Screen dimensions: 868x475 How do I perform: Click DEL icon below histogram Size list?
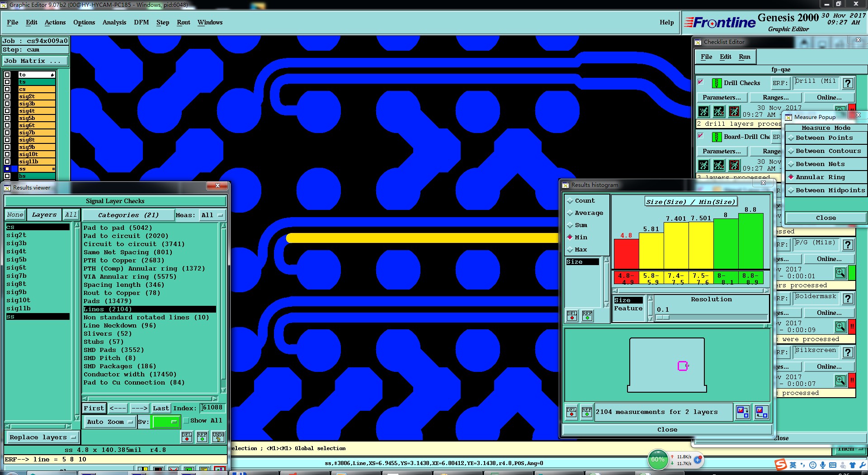click(572, 316)
